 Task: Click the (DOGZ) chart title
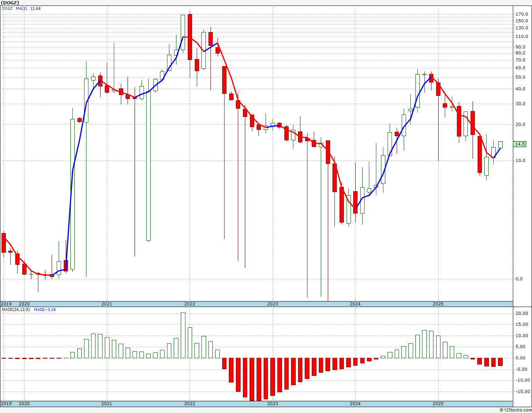point(9,3)
